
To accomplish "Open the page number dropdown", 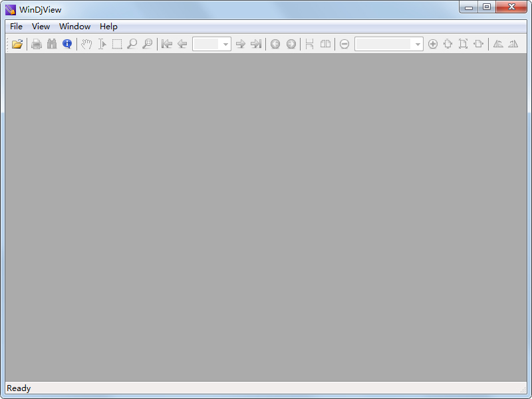I will coord(225,44).
